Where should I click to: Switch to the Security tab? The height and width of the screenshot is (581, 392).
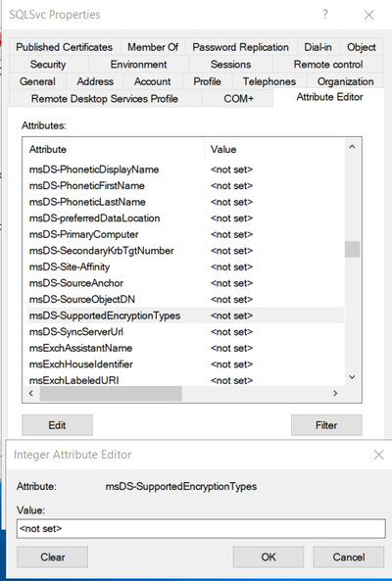48,64
